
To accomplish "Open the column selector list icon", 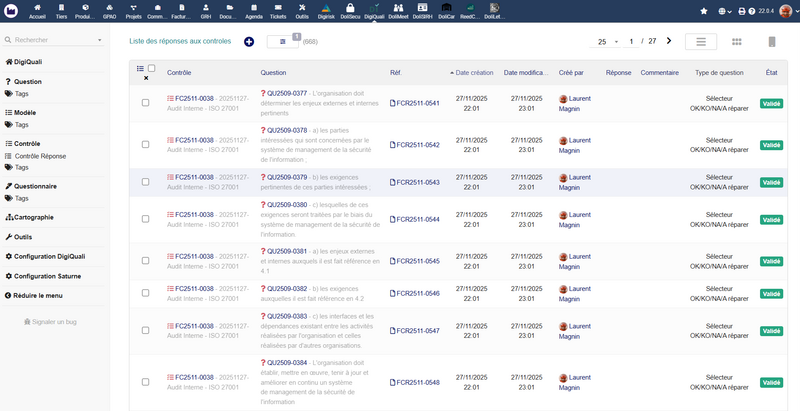I will click(x=140, y=68).
